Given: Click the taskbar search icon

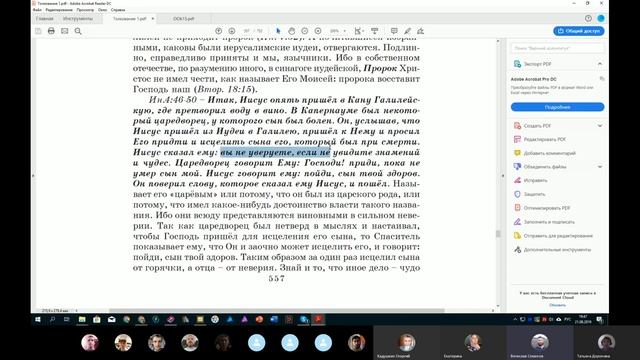Looking at the screenshot, I should coord(52,320).
